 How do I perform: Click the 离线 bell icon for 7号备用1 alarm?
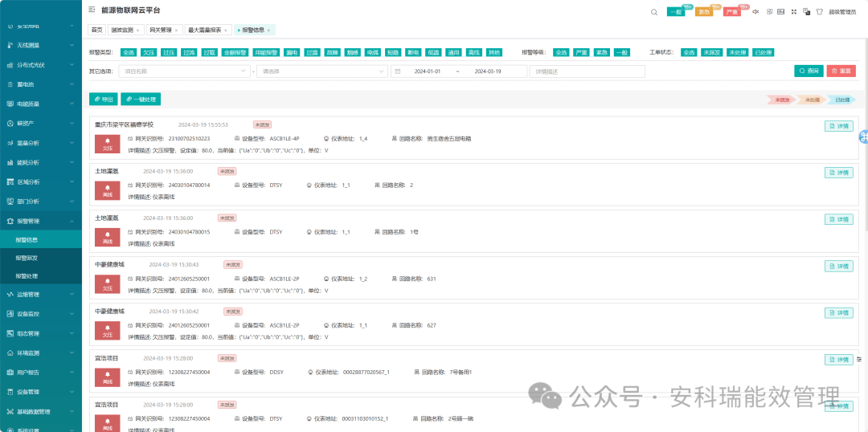pyautogui.click(x=108, y=377)
